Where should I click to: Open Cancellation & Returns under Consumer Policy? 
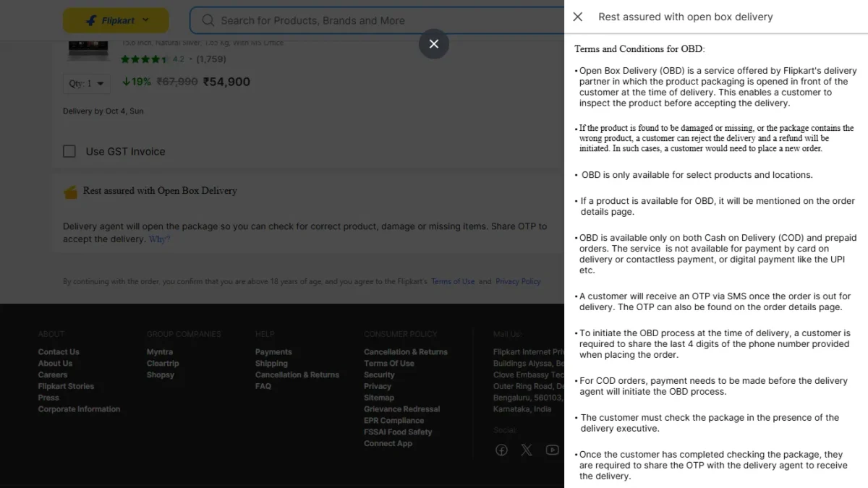coord(406,352)
